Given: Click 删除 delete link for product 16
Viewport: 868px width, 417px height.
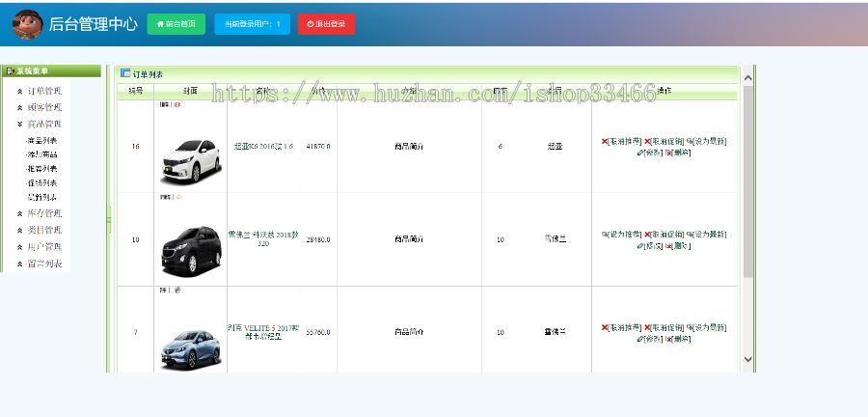Looking at the screenshot, I should [678, 153].
